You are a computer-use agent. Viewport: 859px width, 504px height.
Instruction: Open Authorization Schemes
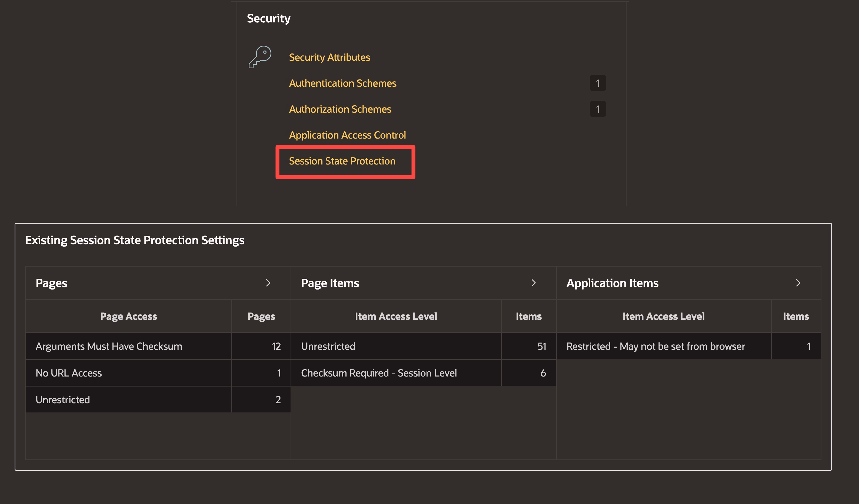(x=340, y=109)
